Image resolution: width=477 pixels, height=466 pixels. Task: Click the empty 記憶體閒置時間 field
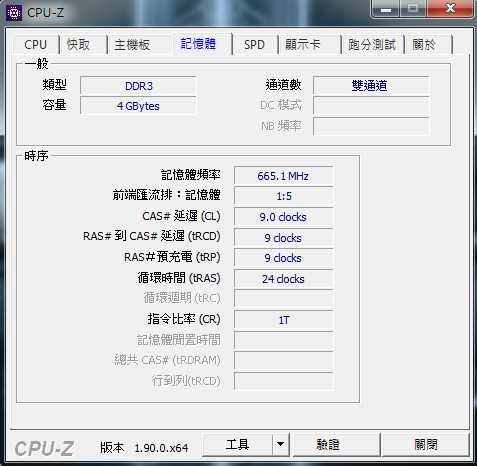pyautogui.click(x=283, y=340)
